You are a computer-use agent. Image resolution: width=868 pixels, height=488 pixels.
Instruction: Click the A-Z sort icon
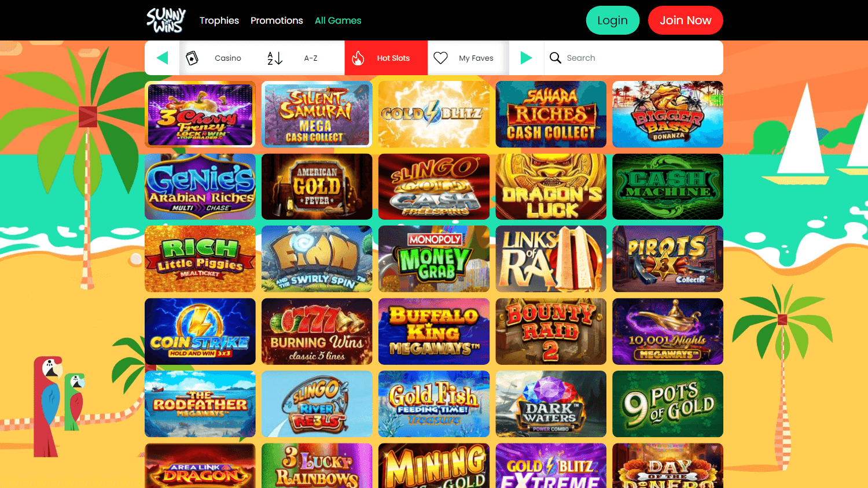click(275, 58)
